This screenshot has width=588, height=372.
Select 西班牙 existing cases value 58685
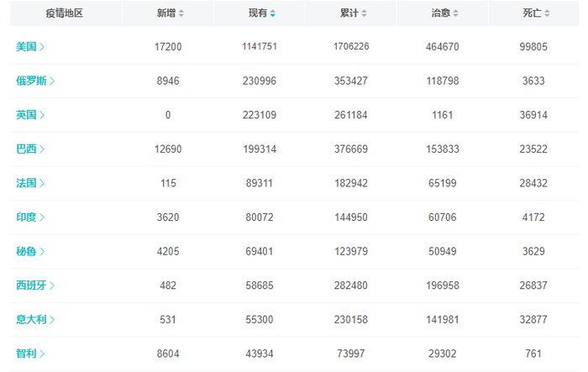tap(260, 286)
